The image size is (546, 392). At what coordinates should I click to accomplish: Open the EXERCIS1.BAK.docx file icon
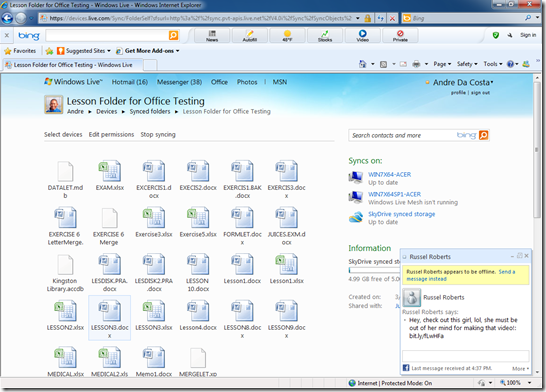pos(242,171)
